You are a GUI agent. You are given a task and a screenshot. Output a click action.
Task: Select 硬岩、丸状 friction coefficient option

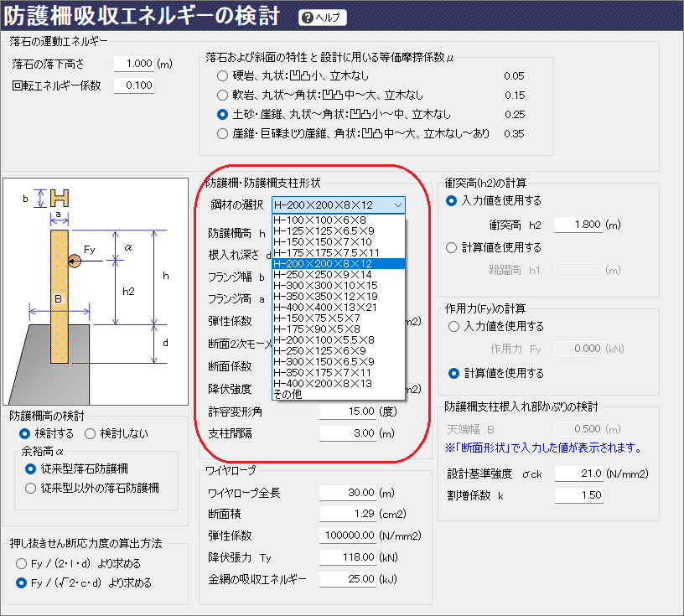(223, 75)
